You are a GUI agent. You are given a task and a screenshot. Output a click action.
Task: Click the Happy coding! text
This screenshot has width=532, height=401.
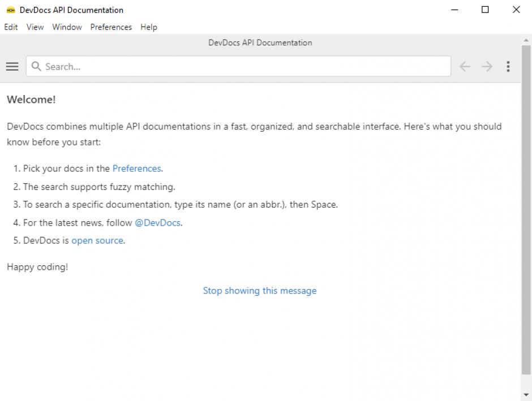[37, 267]
